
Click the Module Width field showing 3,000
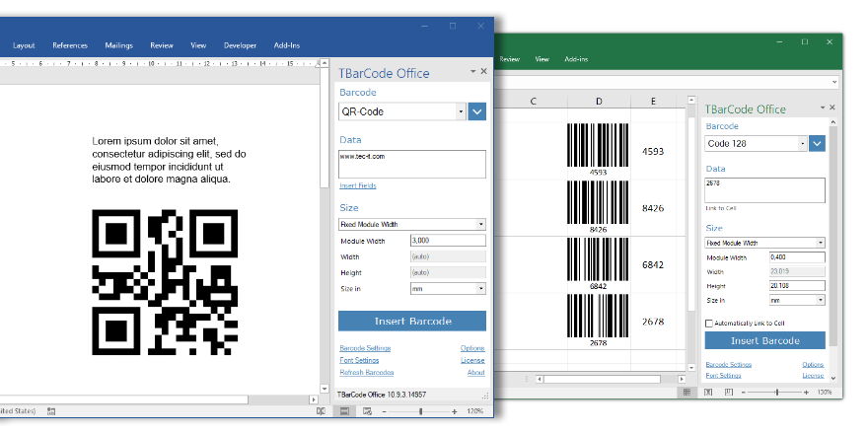pyautogui.click(x=448, y=241)
